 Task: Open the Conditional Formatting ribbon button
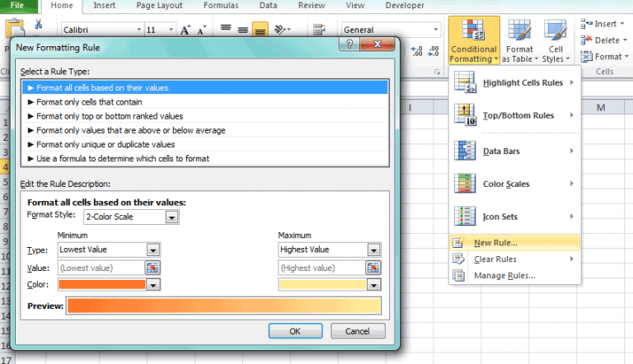pyautogui.click(x=473, y=41)
